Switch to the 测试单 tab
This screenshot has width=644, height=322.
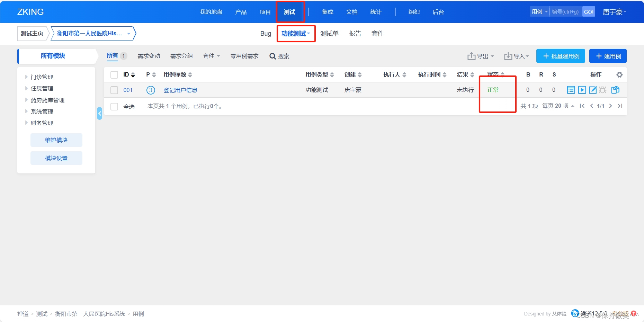tap(329, 34)
